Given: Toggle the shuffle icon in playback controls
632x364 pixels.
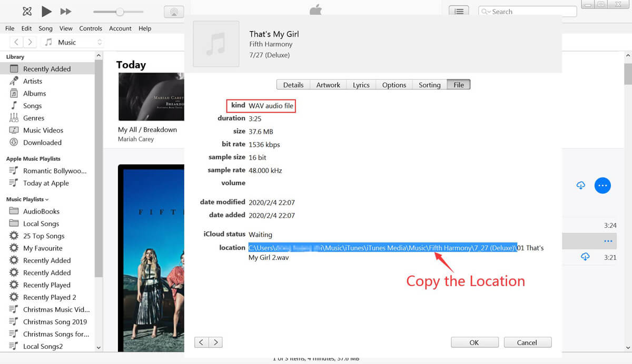Looking at the screenshot, I should coord(27,11).
